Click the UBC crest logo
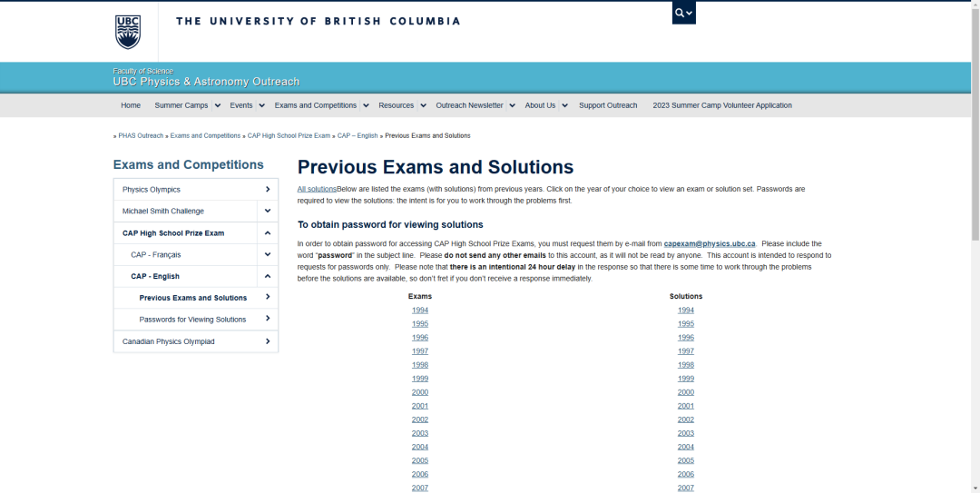 [x=128, y=32]
